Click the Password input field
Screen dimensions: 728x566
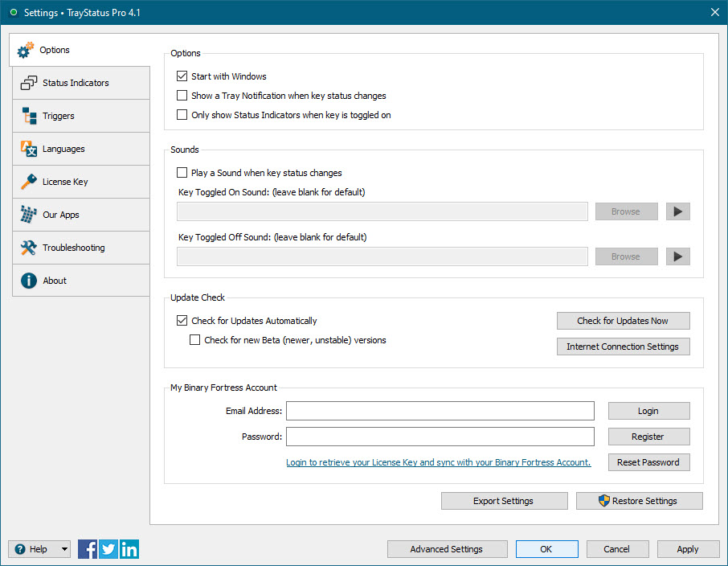click(x=440, y=437)
